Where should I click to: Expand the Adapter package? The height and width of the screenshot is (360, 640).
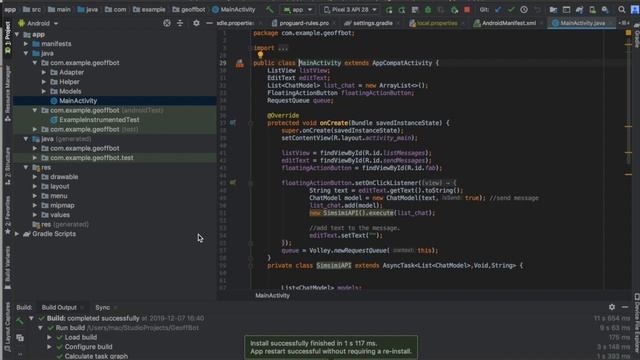44,72
